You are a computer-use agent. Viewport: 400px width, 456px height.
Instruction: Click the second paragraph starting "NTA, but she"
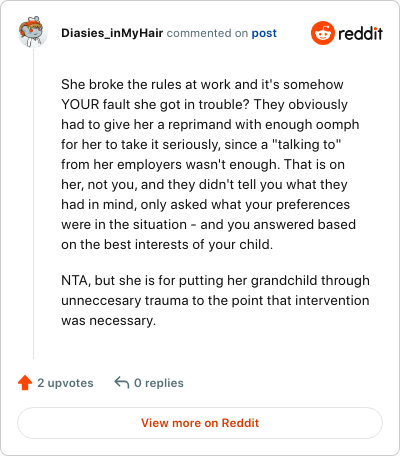coord(215,300)
